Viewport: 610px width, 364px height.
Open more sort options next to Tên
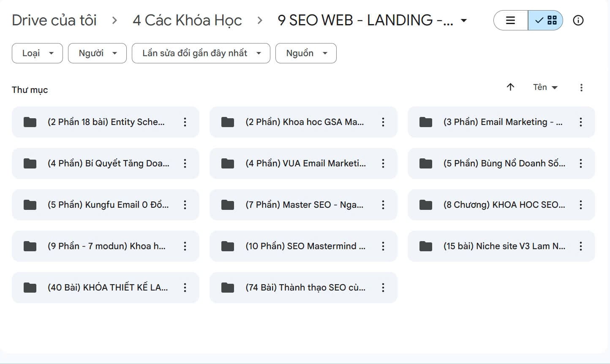(581, 87)
